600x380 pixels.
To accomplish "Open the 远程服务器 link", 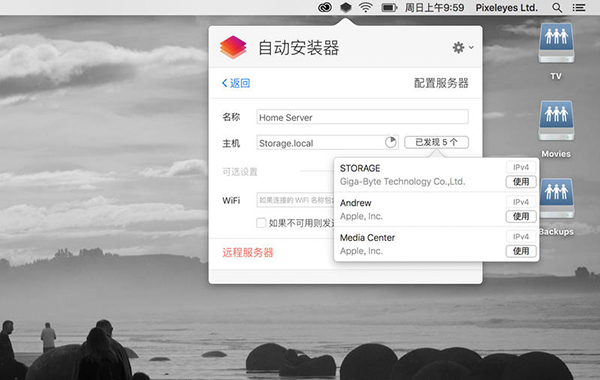I will click(x=248, y=253).
